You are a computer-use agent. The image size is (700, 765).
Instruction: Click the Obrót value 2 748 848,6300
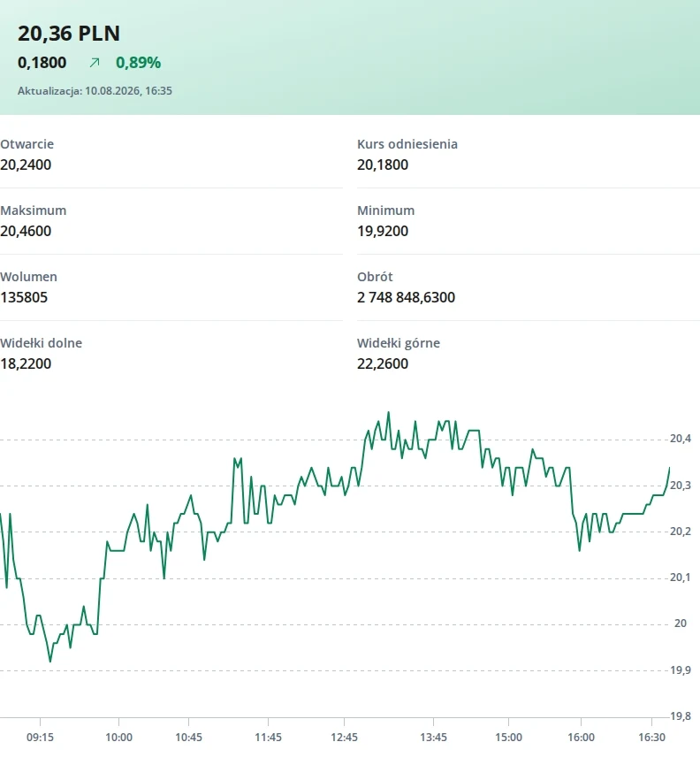[406, 298]
